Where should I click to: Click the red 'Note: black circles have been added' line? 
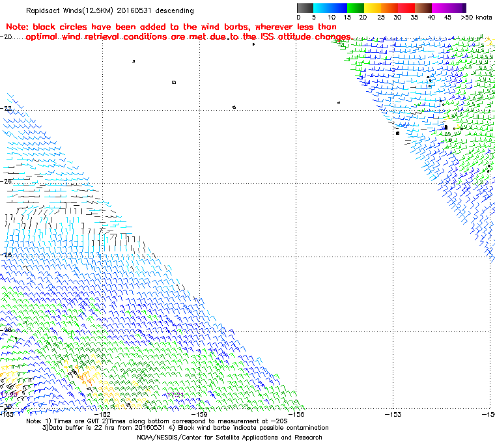(x=171, y=27)
